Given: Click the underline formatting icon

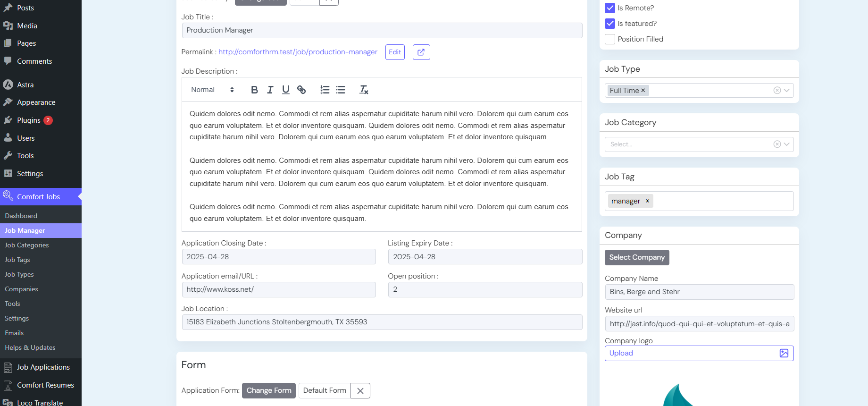Looking at the screenshot, I should (285, 90).
